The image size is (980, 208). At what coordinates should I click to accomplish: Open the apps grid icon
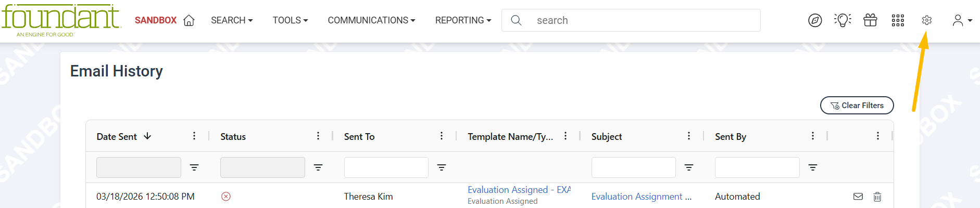[x=898, y=20]
